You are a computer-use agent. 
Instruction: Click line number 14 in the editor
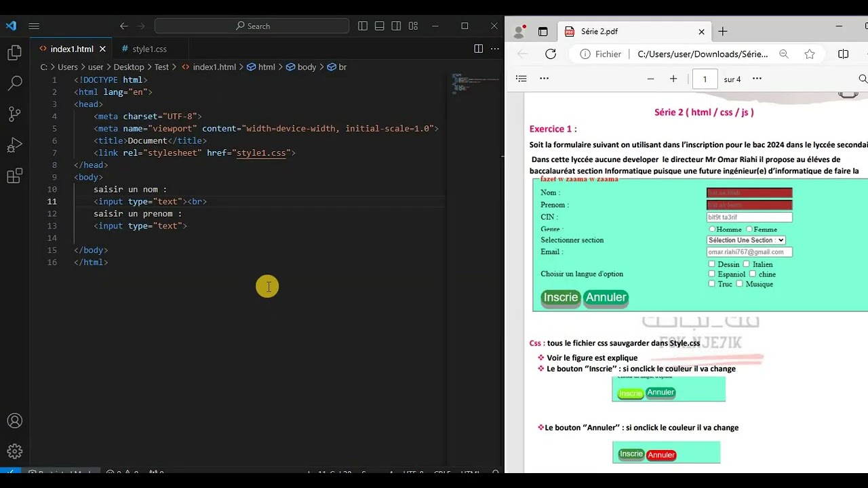pyautogui.click(x=52, y=238)
